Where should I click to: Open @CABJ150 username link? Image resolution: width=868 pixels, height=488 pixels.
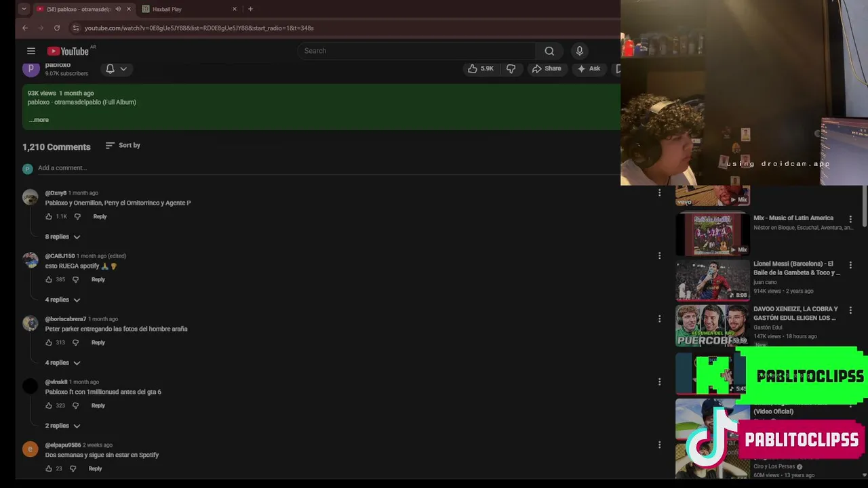pos(60,256)
